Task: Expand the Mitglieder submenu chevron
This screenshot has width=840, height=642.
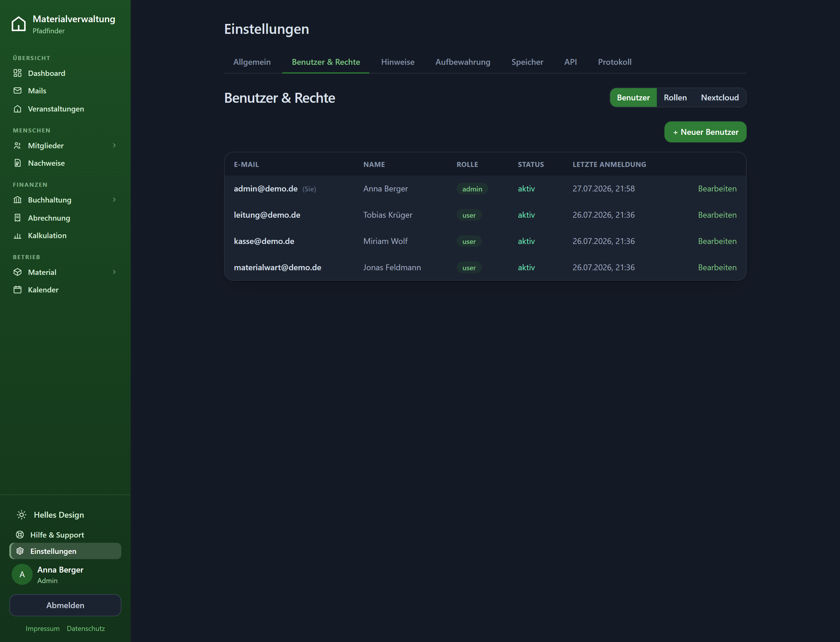Action: click(114, 145)
